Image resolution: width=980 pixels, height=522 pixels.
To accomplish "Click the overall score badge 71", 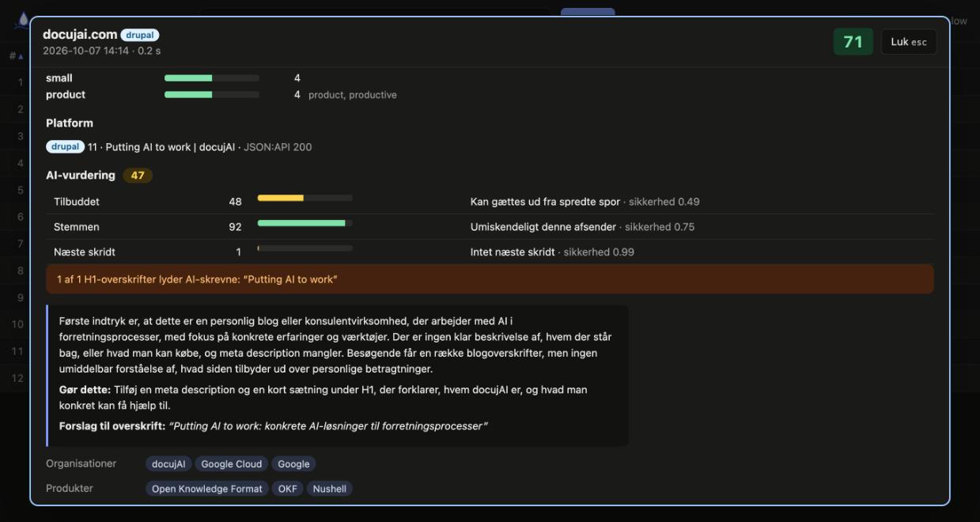I will [853, 42].
